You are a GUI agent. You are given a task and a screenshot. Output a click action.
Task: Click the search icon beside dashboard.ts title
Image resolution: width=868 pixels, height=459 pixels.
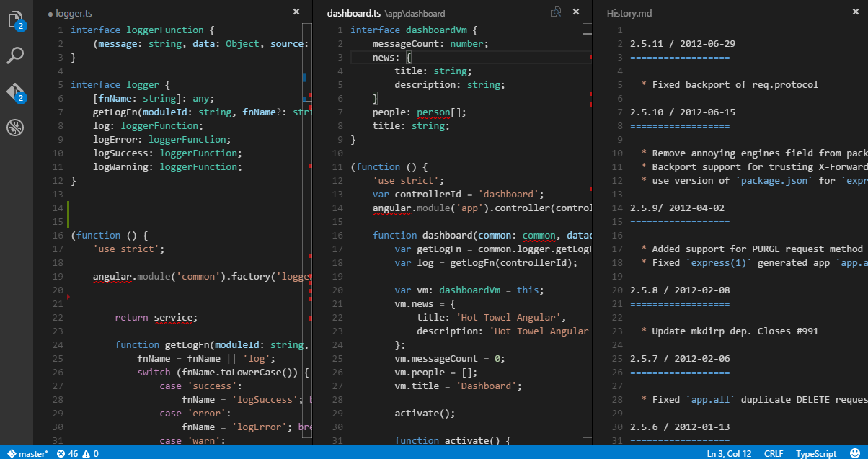click(x=556, y=12)
